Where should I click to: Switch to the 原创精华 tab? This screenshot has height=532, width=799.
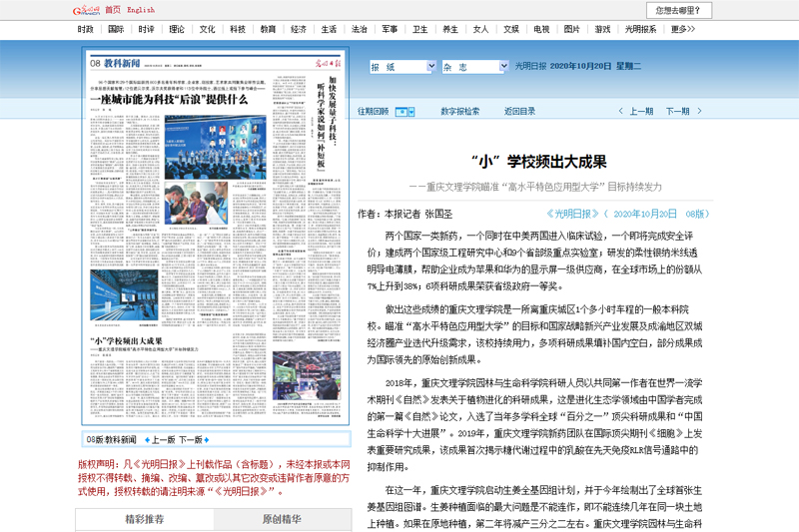click(x=282, y=519)
